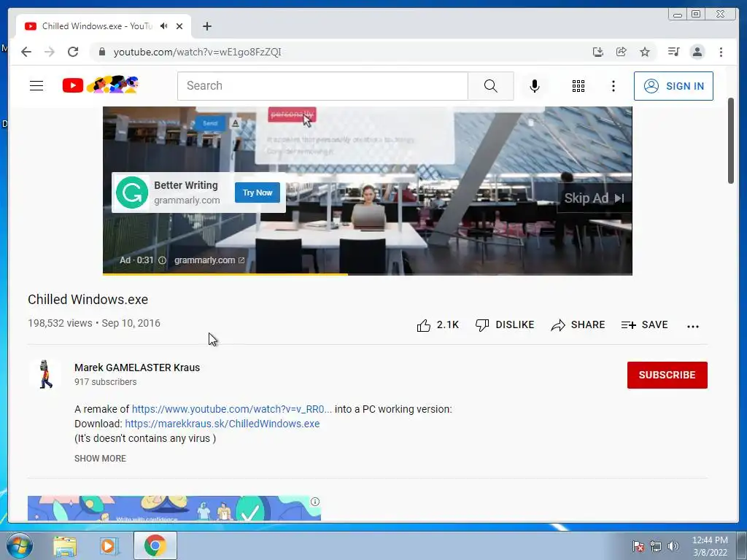Click the info icon on the banner ad
The width and height of the screenshot is (747, 560).
(315, 502)
